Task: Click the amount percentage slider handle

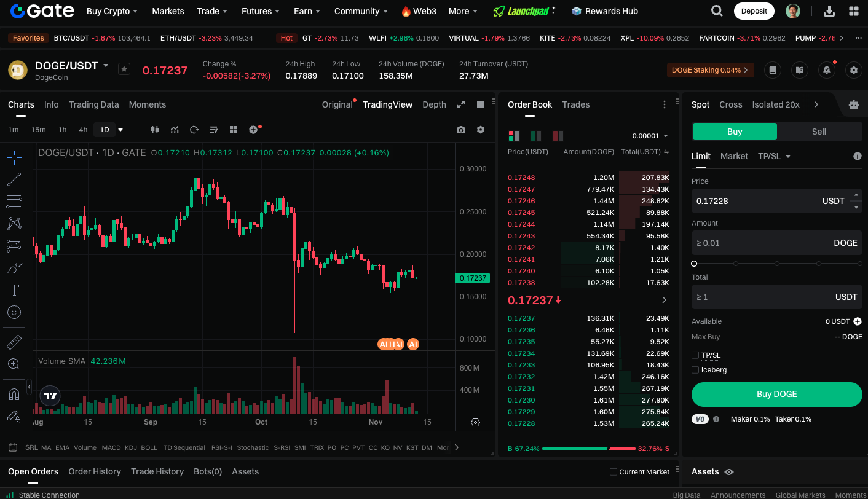Action: [x=694, y=264]
